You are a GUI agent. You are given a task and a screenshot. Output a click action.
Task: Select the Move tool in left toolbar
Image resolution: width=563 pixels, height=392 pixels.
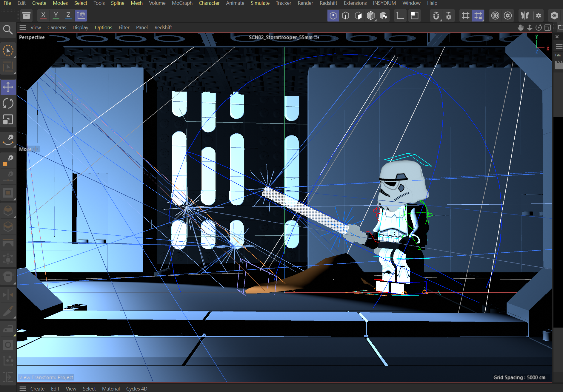8,87
